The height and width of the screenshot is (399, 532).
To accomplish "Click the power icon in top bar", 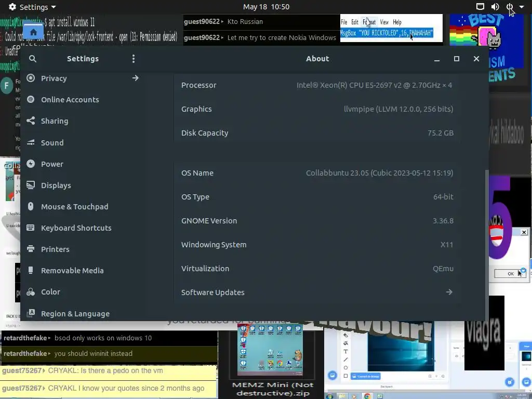I will [510, 6].
